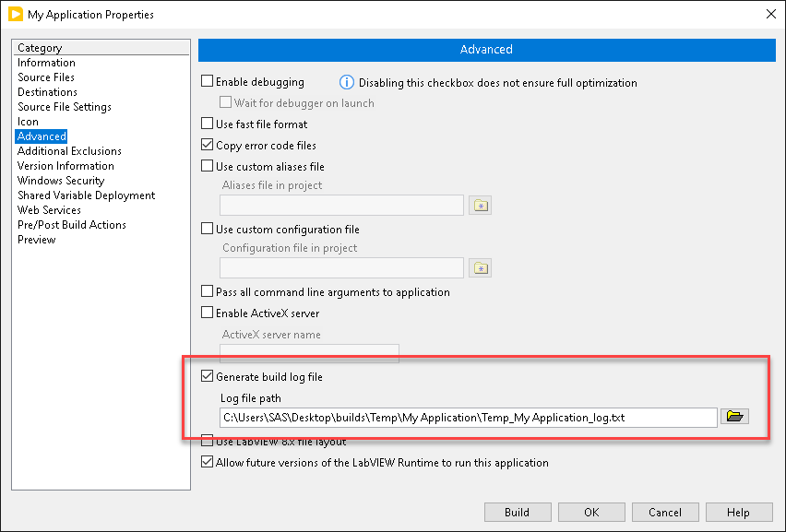Image resolution: width=786 pixels, height=532 pixels.
Task: Check Pass all command line arguments option
Action: 207,291
